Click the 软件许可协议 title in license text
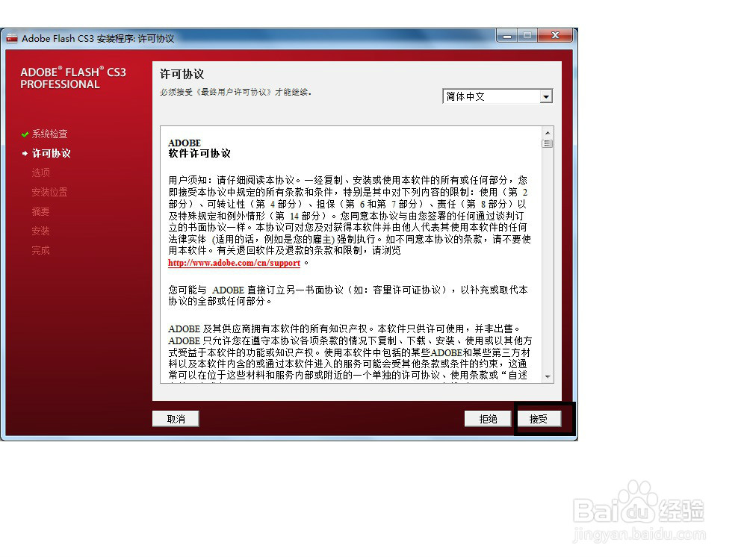This screenshot has width=747, height=560. pos(199,153)
